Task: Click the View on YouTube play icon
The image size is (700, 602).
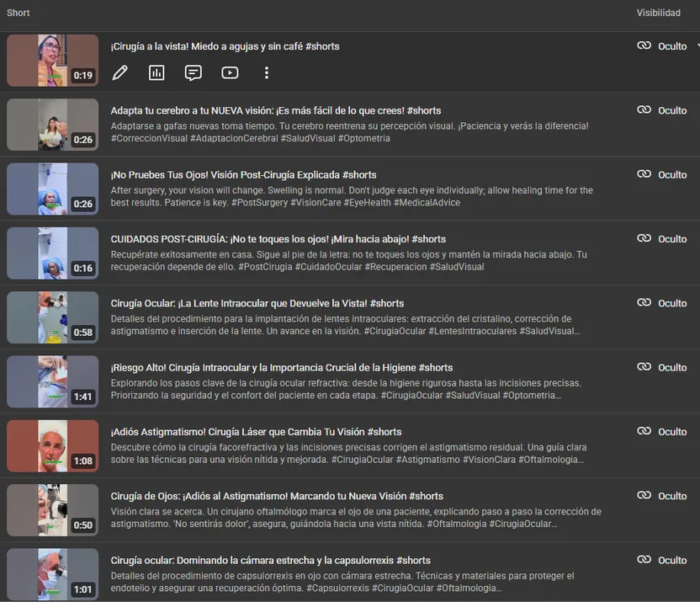Action: pyautogui.click(x=230, y=72)
